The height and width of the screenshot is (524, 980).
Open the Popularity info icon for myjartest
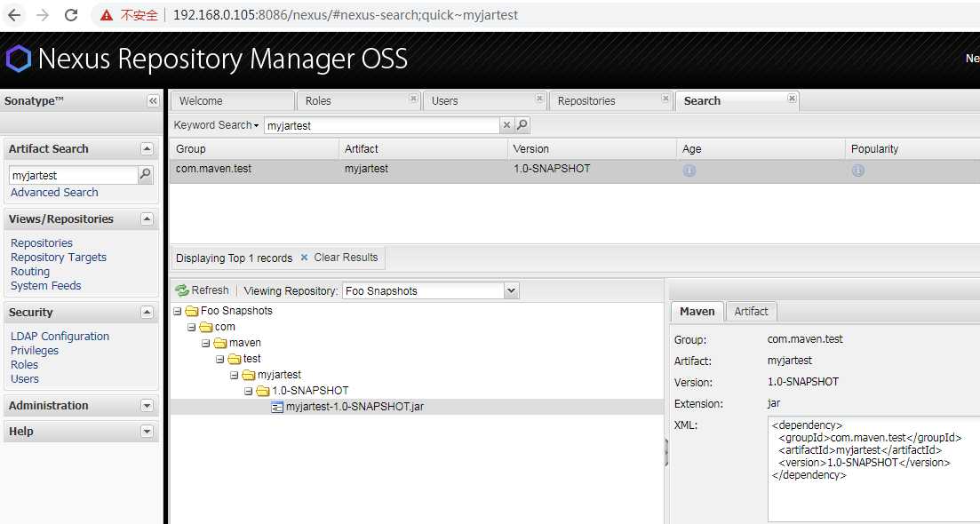tap(858, 171)
